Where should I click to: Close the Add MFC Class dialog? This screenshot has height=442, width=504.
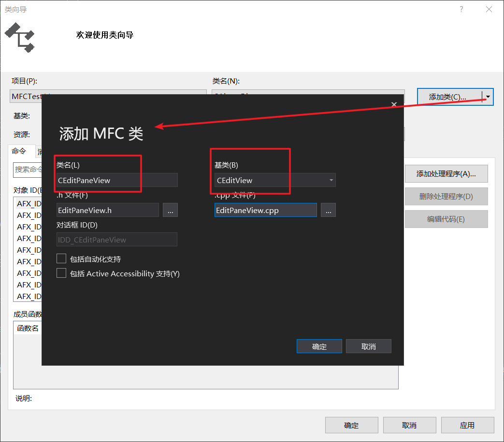pos(394,104)
